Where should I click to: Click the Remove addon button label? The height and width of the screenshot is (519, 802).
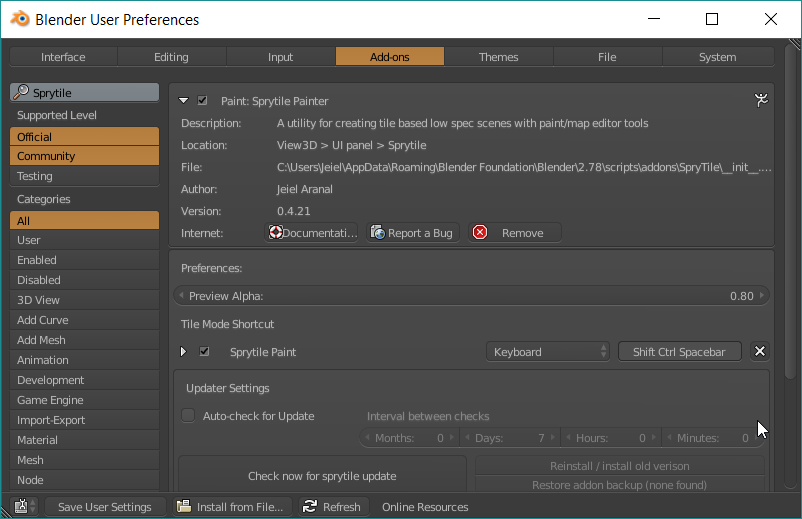tap(522, 233)
